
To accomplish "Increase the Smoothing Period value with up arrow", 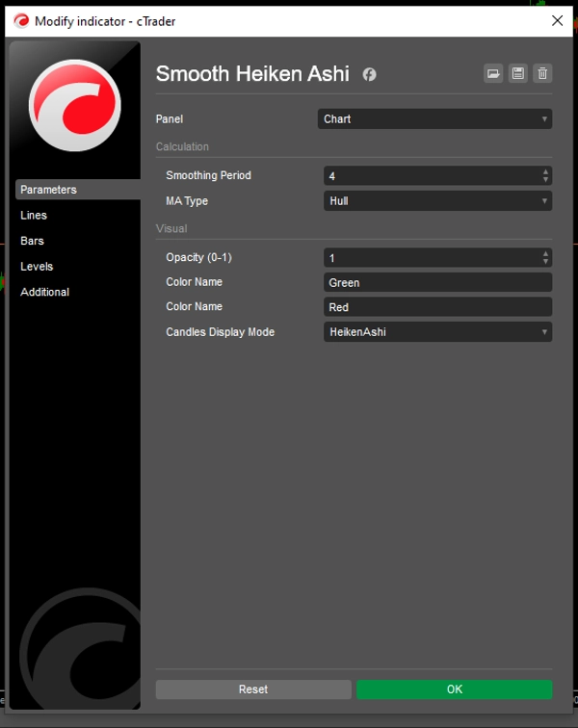I will (x=546, y=171).
